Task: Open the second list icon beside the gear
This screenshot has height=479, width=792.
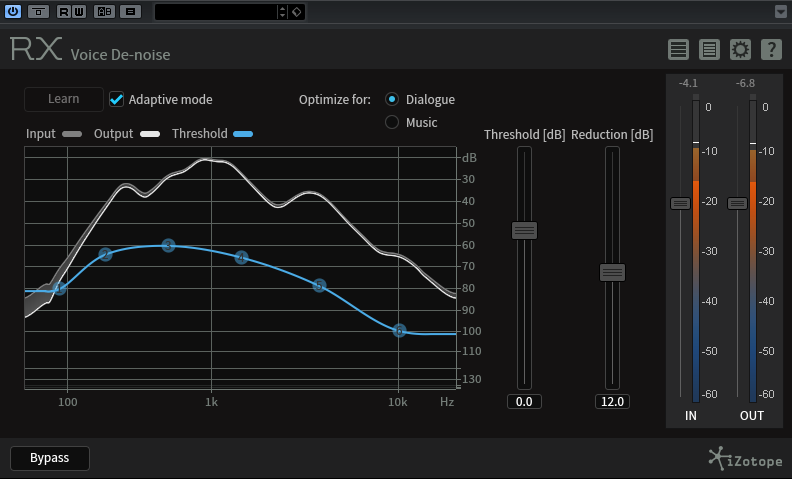Action: click(x=709, y=50)
